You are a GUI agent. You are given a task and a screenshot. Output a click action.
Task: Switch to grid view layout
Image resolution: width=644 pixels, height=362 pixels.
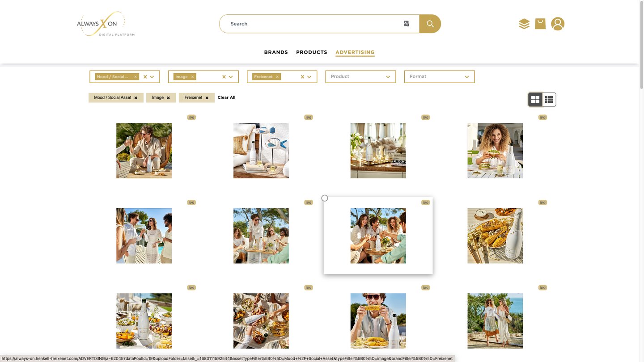[x=535, y=100]
